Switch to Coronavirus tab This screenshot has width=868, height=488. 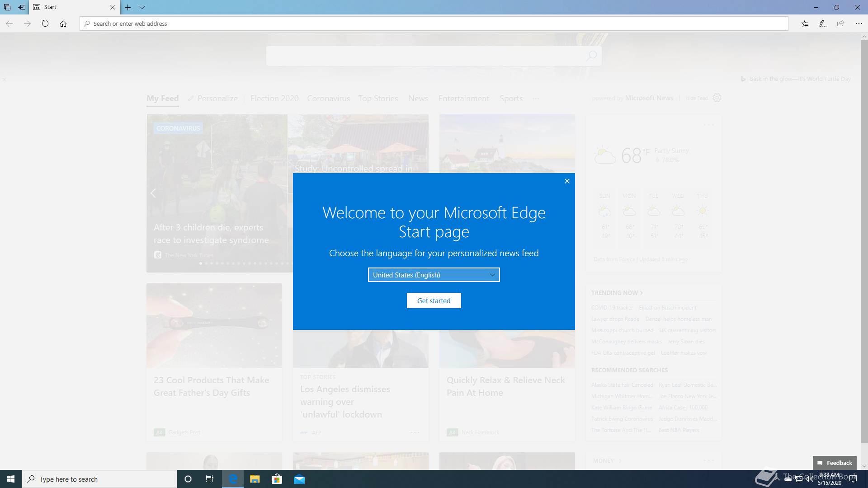329,99
